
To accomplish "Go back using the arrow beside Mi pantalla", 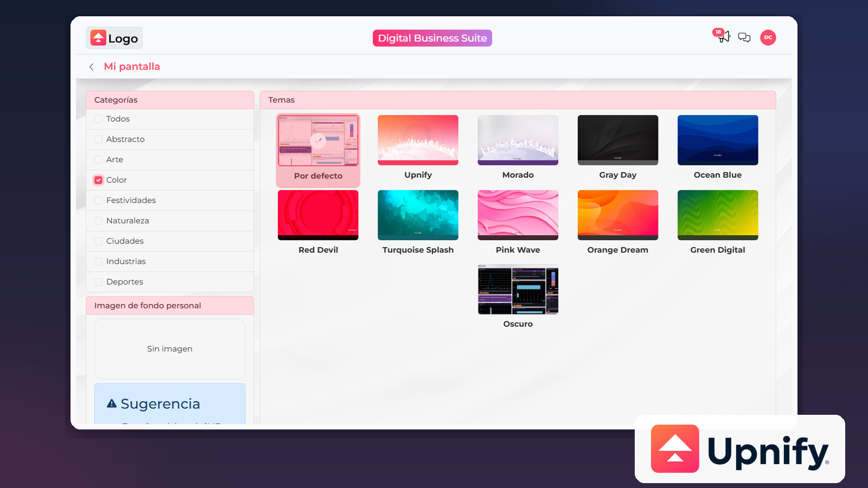I will [x=91, y=67].
